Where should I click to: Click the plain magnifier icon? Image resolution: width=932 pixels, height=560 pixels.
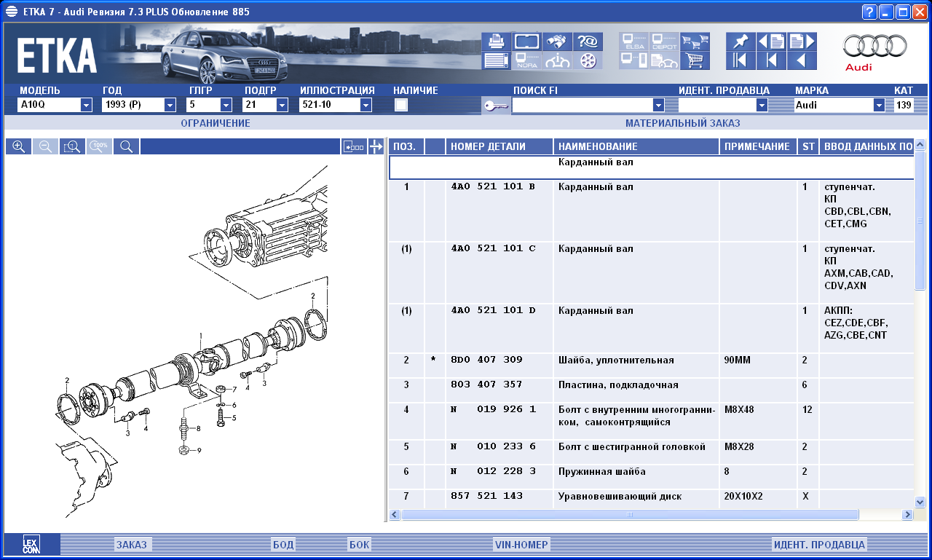126,146
